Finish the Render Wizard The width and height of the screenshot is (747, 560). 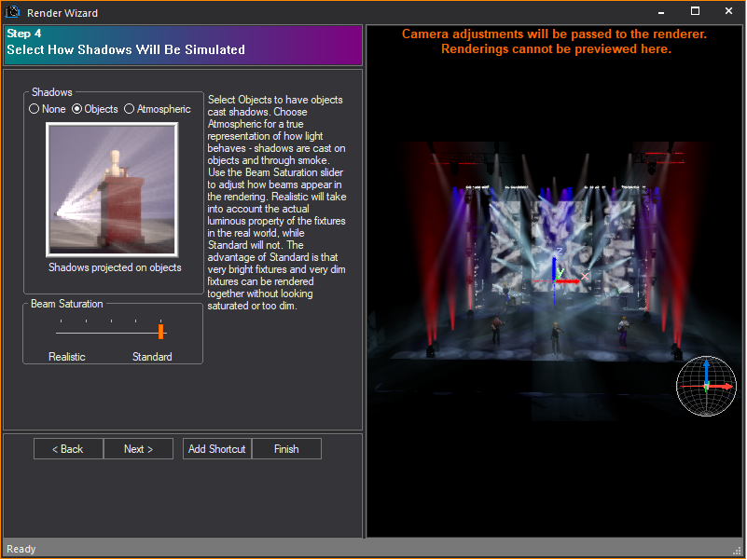286,448
